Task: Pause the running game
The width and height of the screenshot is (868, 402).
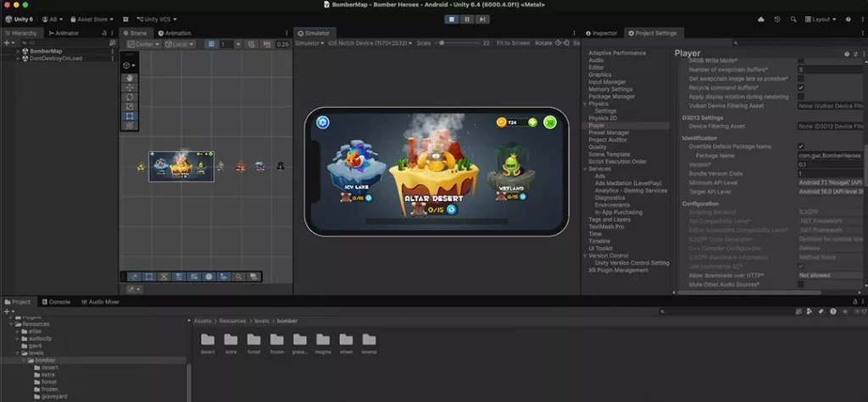Action: [x=467, y=20]
